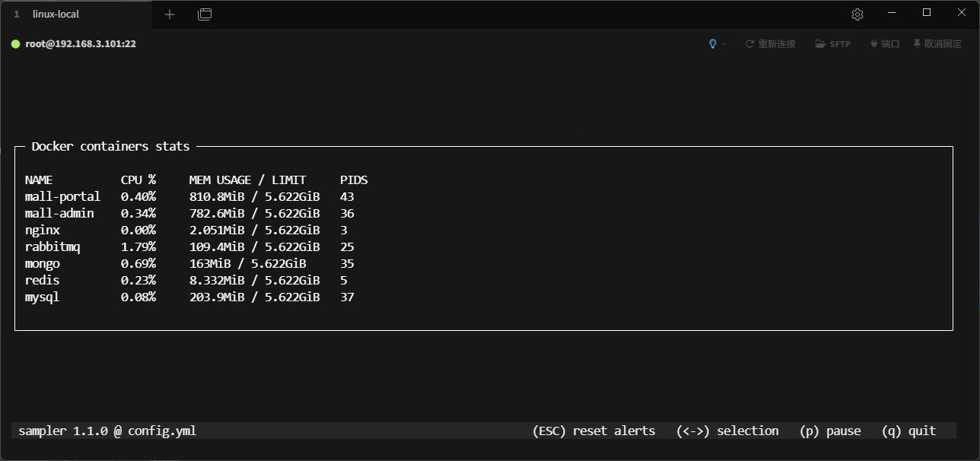Click the Docker containers stats title
980x461 pixels.
(110, 147)
